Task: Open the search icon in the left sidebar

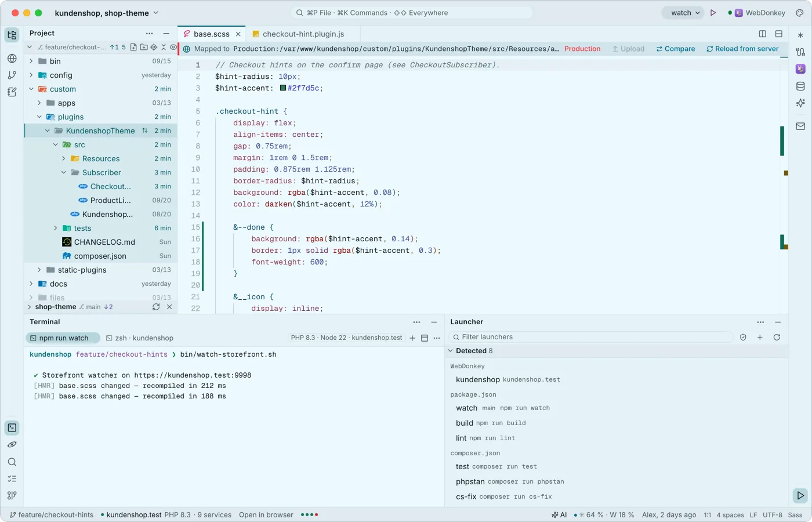Action: (x=12, y=462)
